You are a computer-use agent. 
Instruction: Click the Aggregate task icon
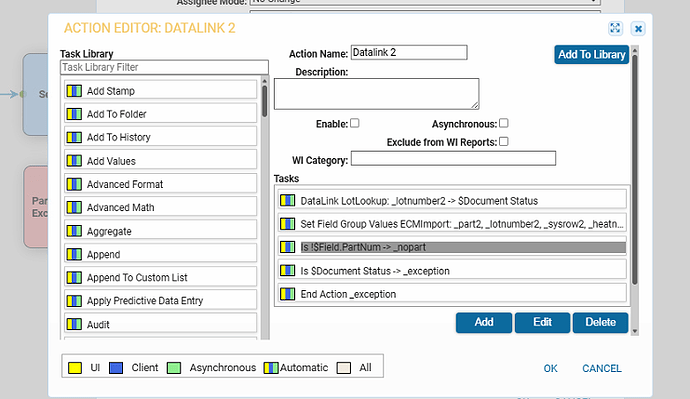coord(74,231)
